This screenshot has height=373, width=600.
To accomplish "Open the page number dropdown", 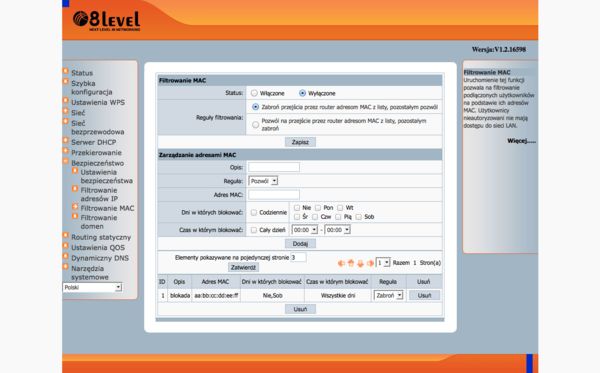I will click(383, 263).
